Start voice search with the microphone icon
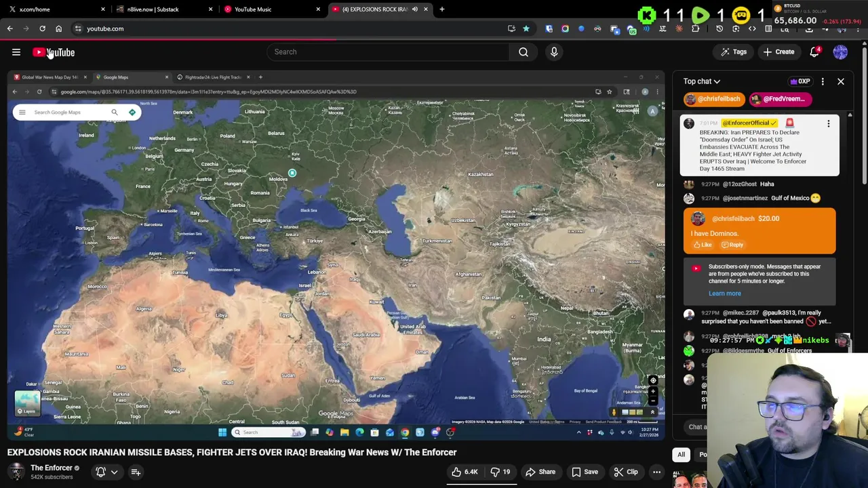Screen dimensions: 868x488 (x=554, y=52)
